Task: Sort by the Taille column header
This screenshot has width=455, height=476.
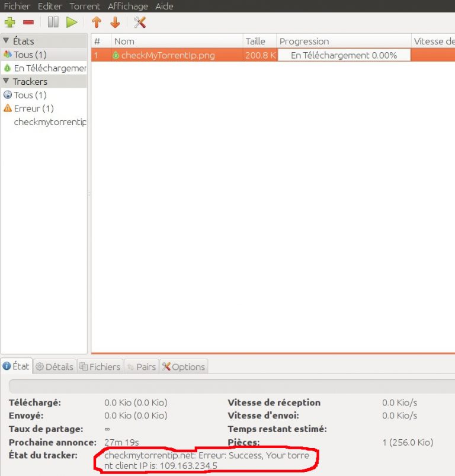Action: pos(259,41)
